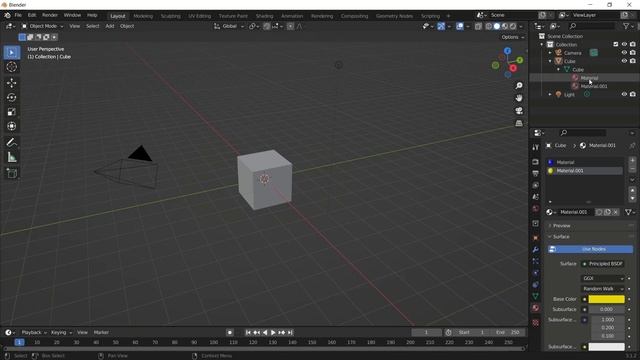The image size is (640, 360).
Task: Hide the Camera in viewport
Action: pyautogui.click(x=624, y=53)
